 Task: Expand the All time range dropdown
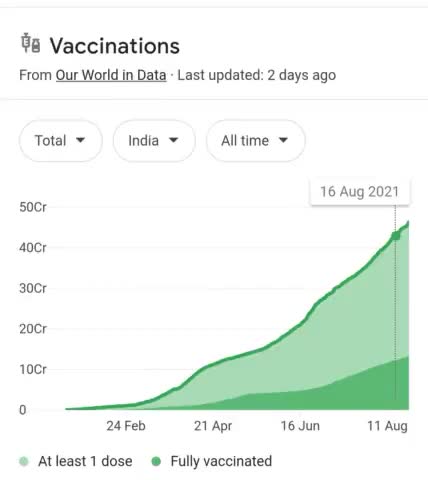[255, 141]
